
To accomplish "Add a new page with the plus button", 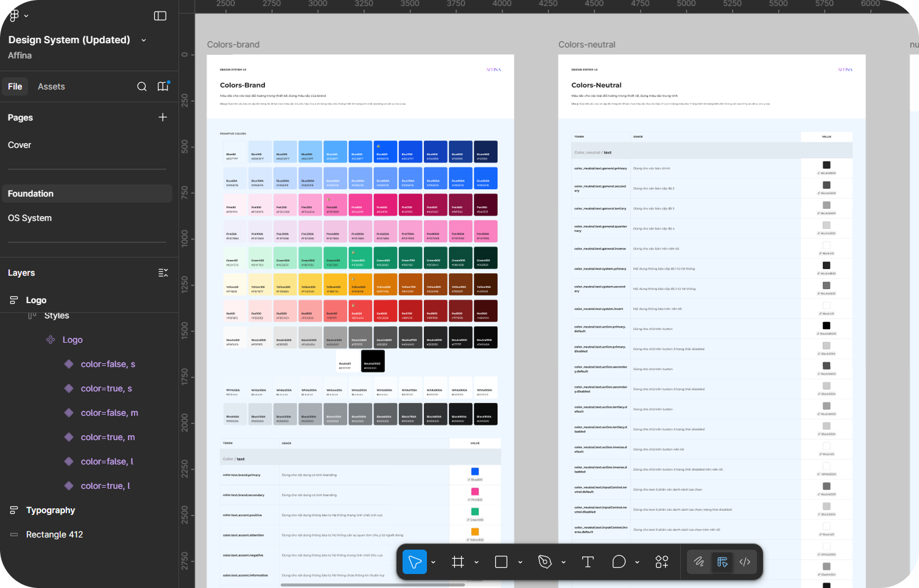I will [163, 117].
